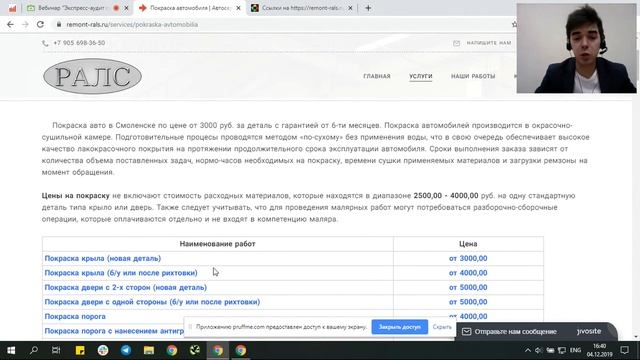640x360 pixels.
Task: Click the volume speaker tray icon
Action: tap(538, 350)
